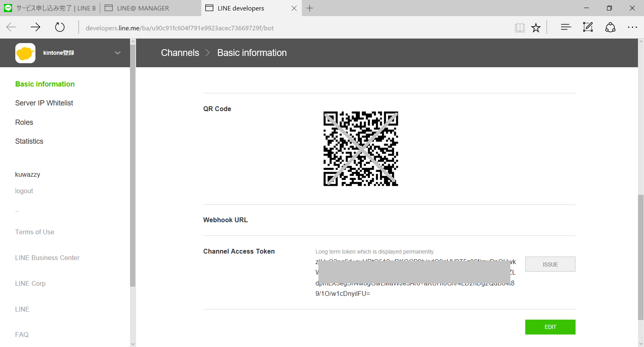Open the reading view book icon

[520, 27]
